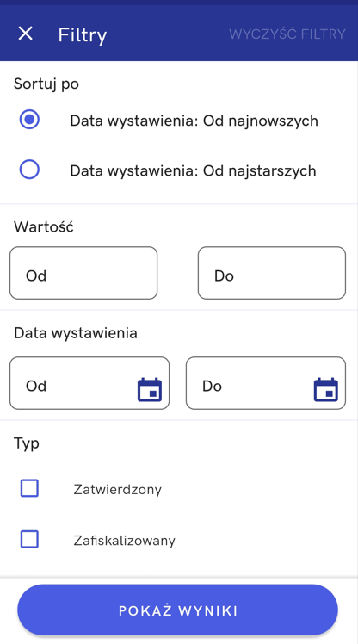Screen dimensions: 358x644
Task: Click the Filtry title in header
Action: tap(83, 35)
